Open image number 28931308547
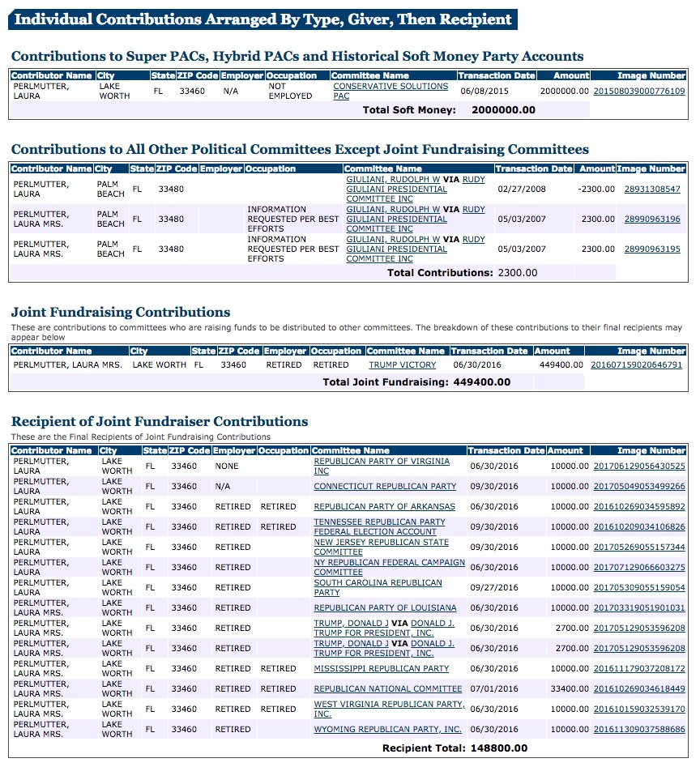 (x=652, y=190)
